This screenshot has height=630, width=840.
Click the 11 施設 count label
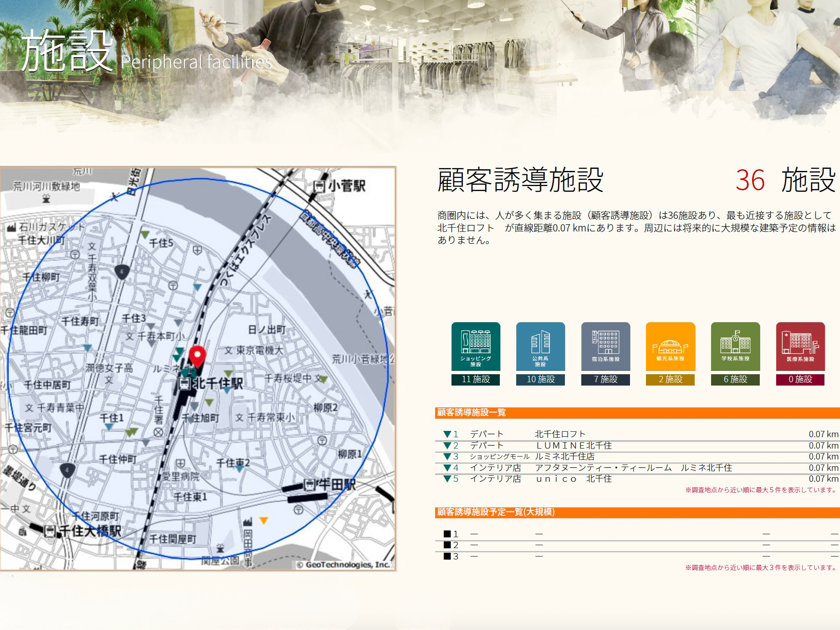[475, 379]
